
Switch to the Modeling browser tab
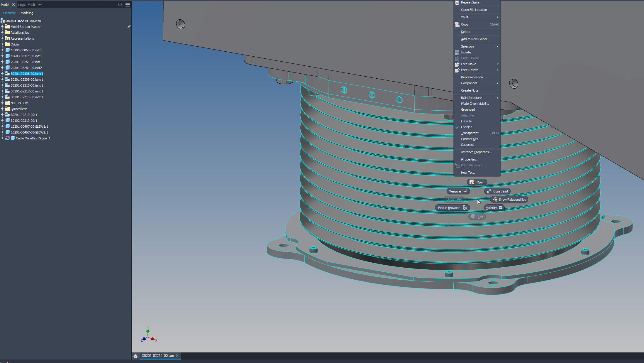point(27,13)
